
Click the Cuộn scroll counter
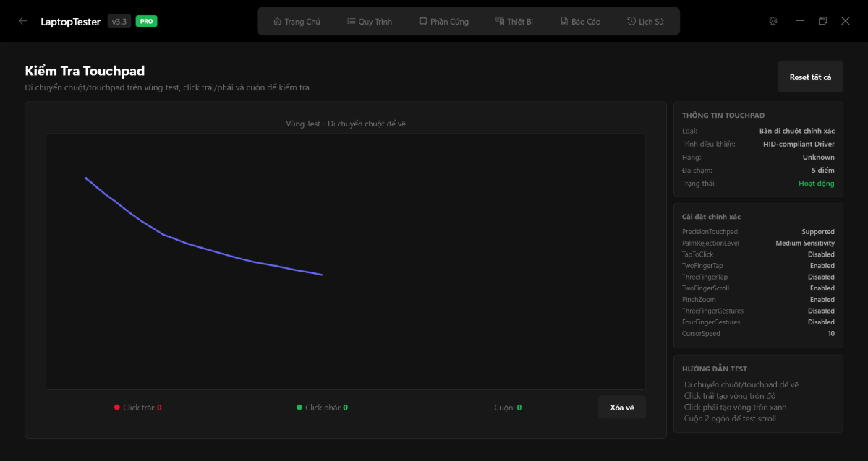point(508,407)
